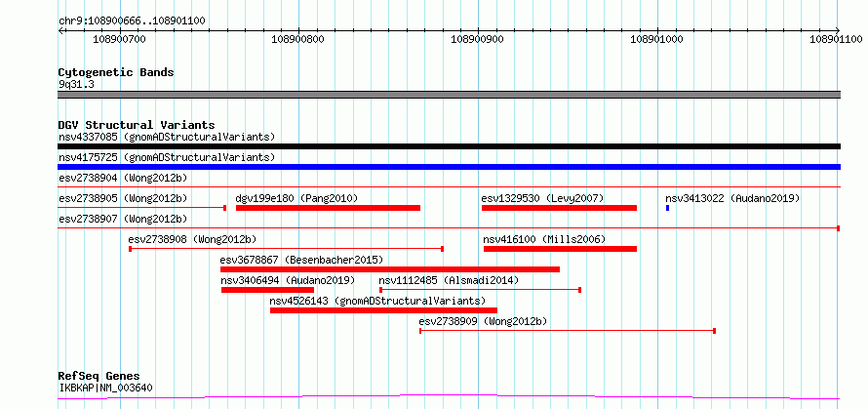Click the esv2738909 (Wong2012b) thin line
Screen dimensions: 868x409
[568, 331]
